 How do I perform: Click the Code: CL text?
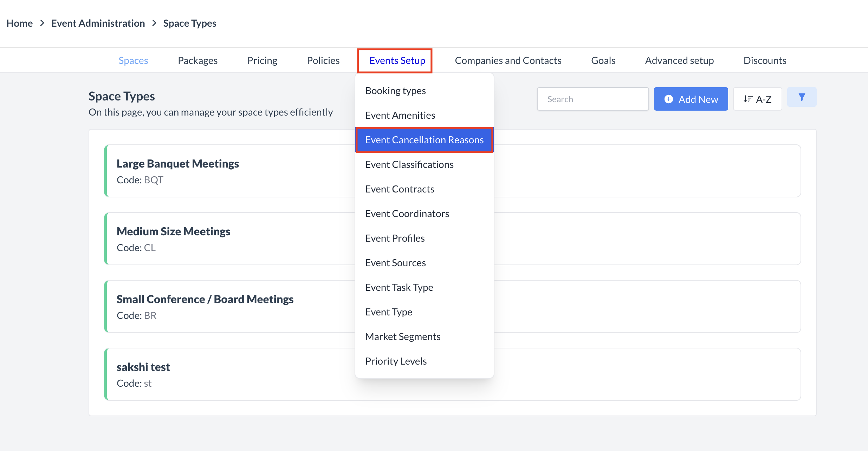[x=136, y=248]
